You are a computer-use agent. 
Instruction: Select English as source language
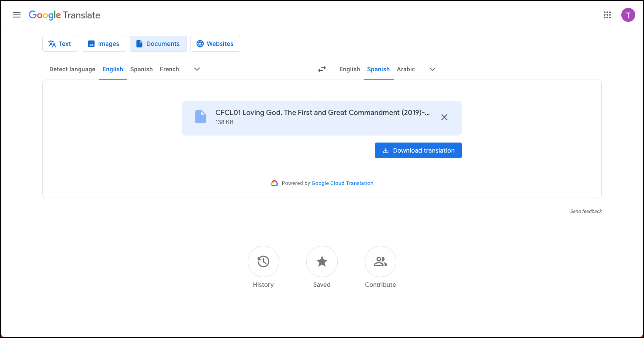pos(113,69)
